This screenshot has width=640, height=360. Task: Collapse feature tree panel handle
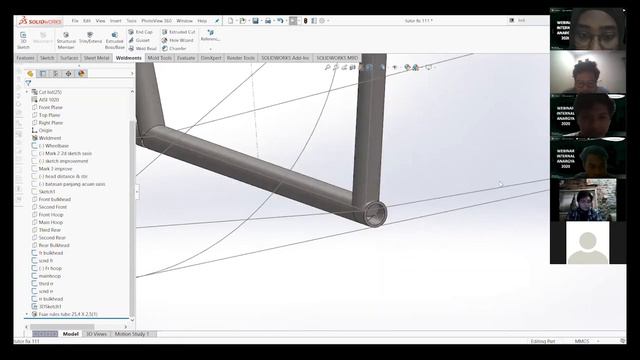(x=137, y=192)
